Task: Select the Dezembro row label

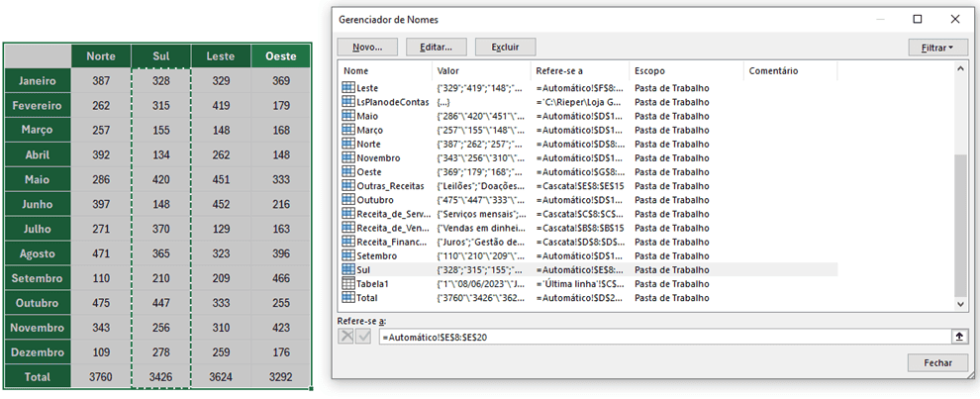Action: pos(38,352)
